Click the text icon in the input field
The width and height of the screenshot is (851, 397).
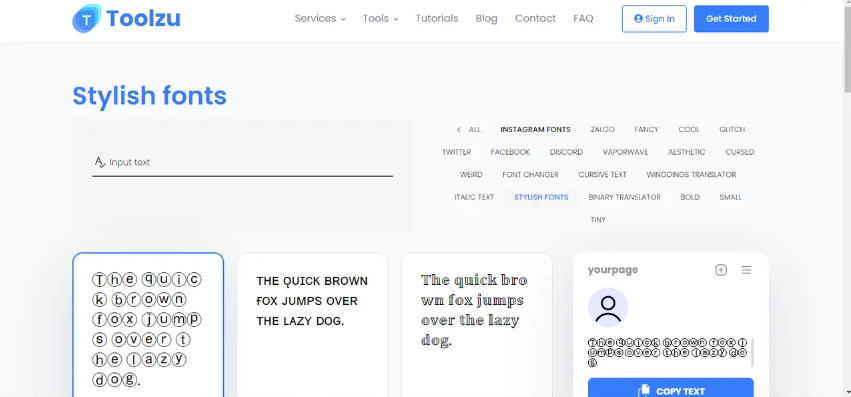(99, 162)
